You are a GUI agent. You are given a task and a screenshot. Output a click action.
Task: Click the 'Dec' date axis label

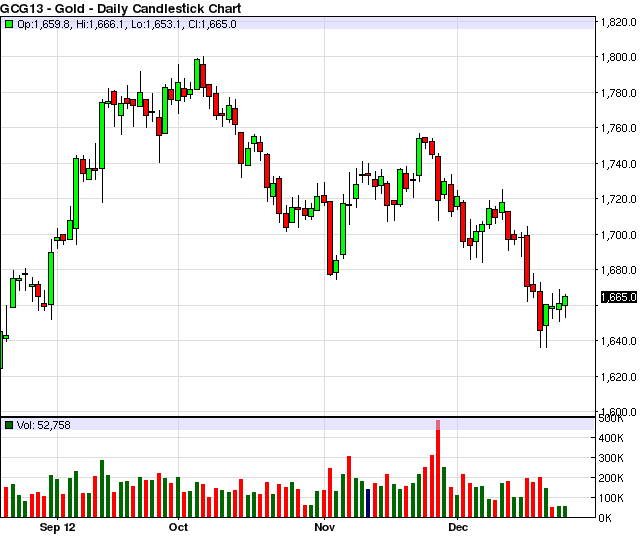click(x=458, y=527)
